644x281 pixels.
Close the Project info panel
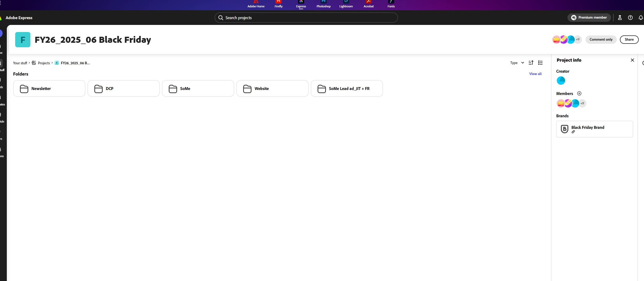(632, 60)
